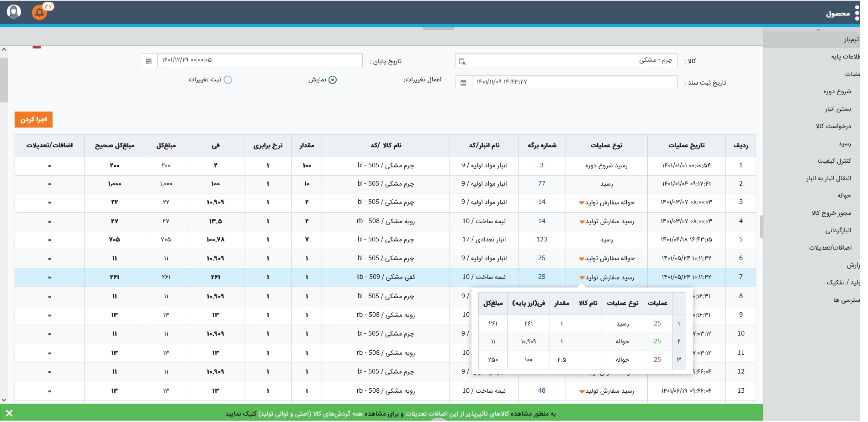
Task: Click the تاریخ ثبت سند date input field
Action: pyautogui.click(x=574, y=82)
